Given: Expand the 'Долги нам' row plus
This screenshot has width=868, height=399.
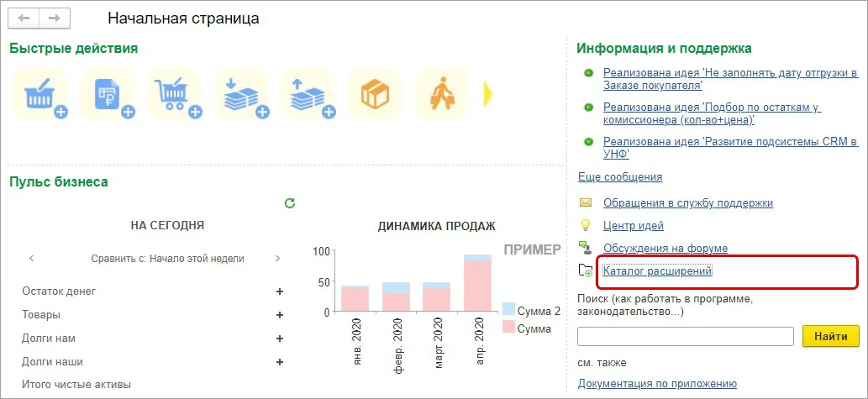Looking at the screenshot, I should tap(280, 339).
